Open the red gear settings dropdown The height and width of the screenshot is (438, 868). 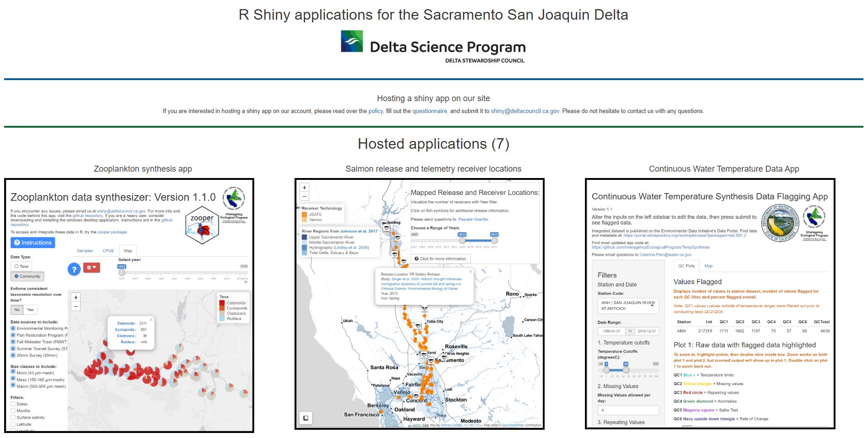coord(92,267)
